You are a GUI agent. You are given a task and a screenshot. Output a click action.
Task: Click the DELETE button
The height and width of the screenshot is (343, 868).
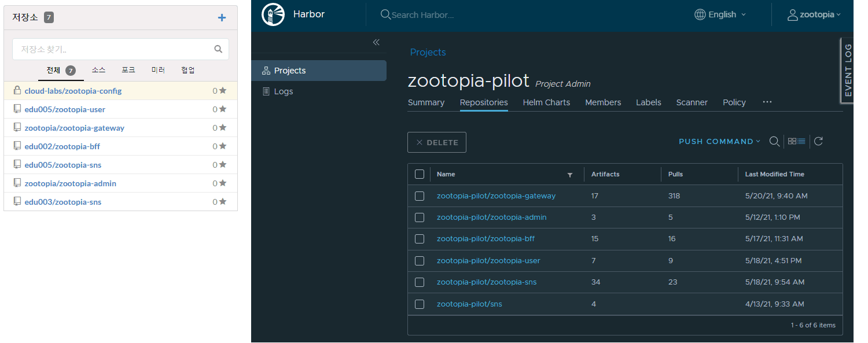436,142
